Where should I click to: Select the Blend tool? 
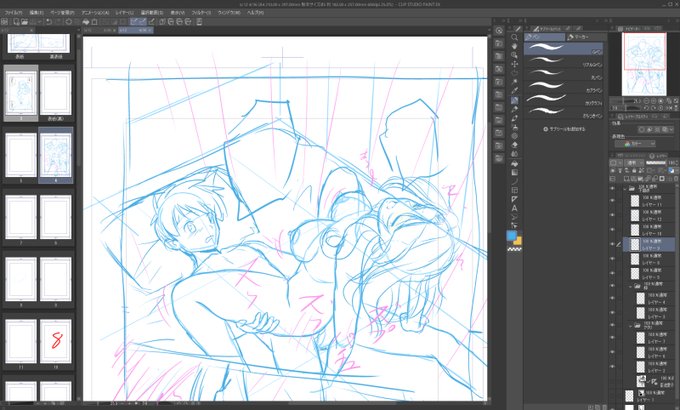tap(514, 154)
